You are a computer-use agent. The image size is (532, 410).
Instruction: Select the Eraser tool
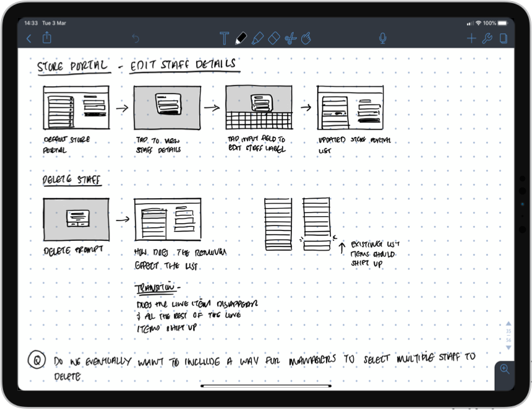click(x=274, y=38)
